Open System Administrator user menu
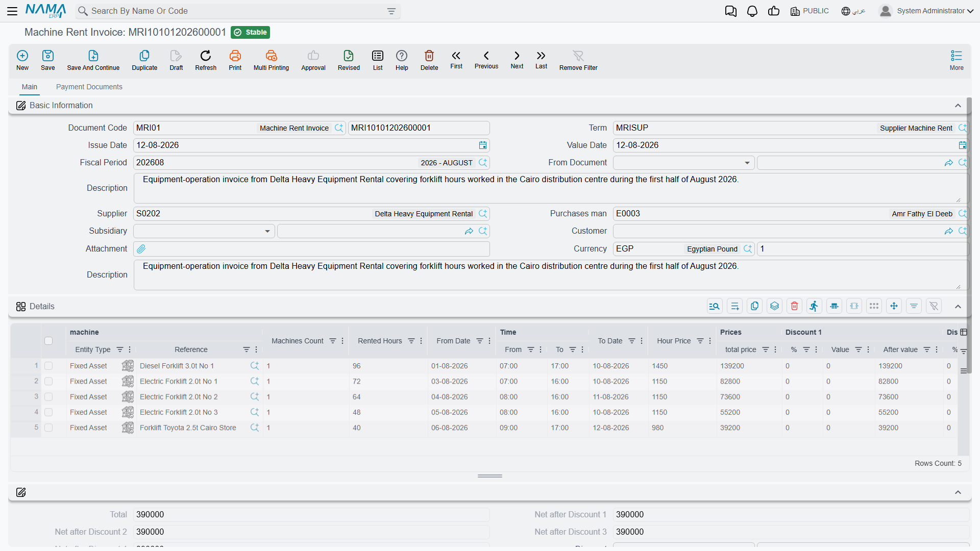Viewport: 980px width, 551px height. [926, 11]
